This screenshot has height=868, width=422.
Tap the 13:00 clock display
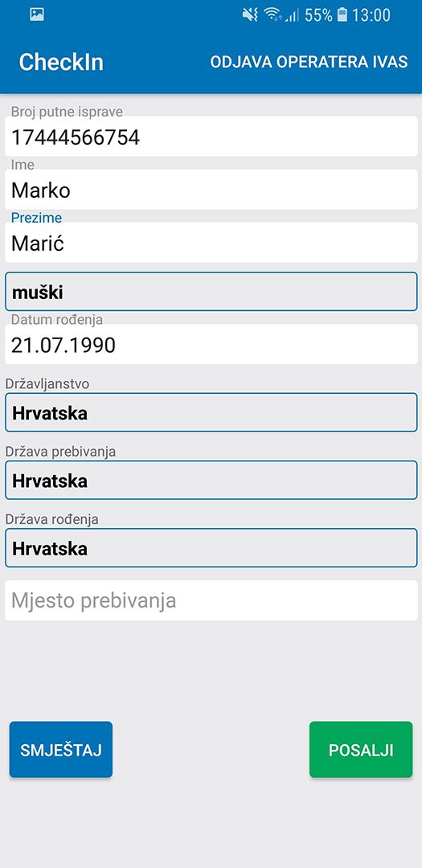click(371, 15)
